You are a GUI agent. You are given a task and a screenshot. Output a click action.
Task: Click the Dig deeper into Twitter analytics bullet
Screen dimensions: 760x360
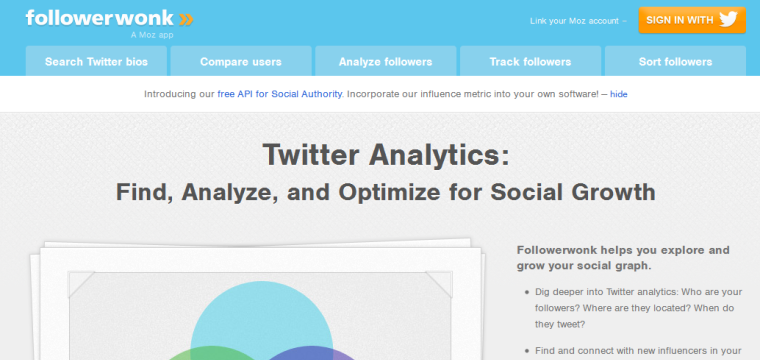pyautogui.click(x=638, y=308)
